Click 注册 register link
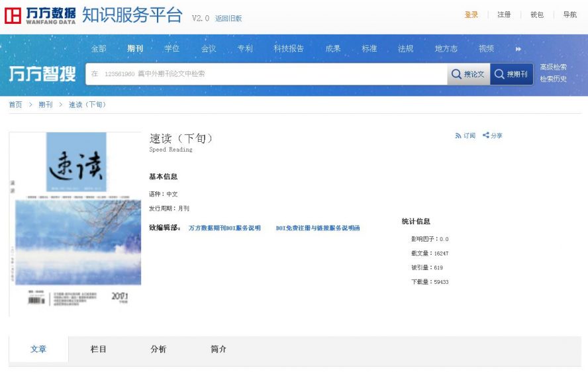Screen dimensions: 588x372 [504, 15]
